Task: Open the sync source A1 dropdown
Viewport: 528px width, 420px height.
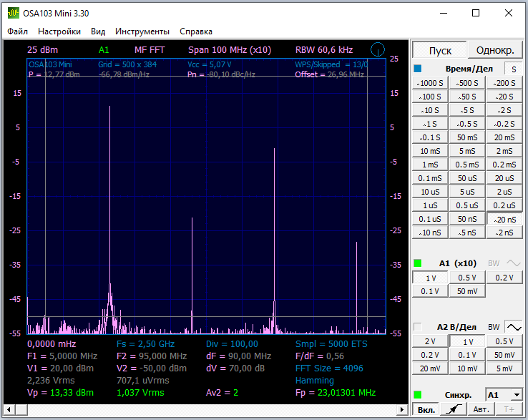Action: point(503,395)
